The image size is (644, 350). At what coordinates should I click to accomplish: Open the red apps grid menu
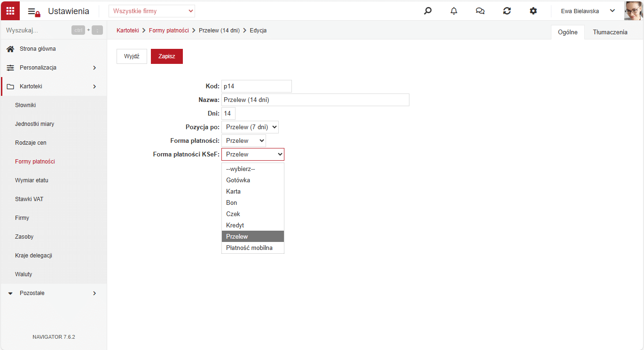point(10,10)
